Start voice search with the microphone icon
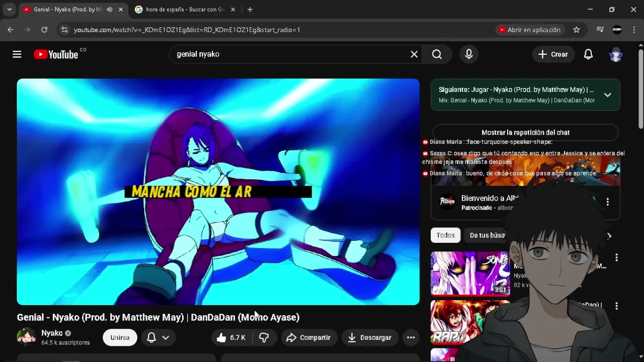 click(469, 54)
